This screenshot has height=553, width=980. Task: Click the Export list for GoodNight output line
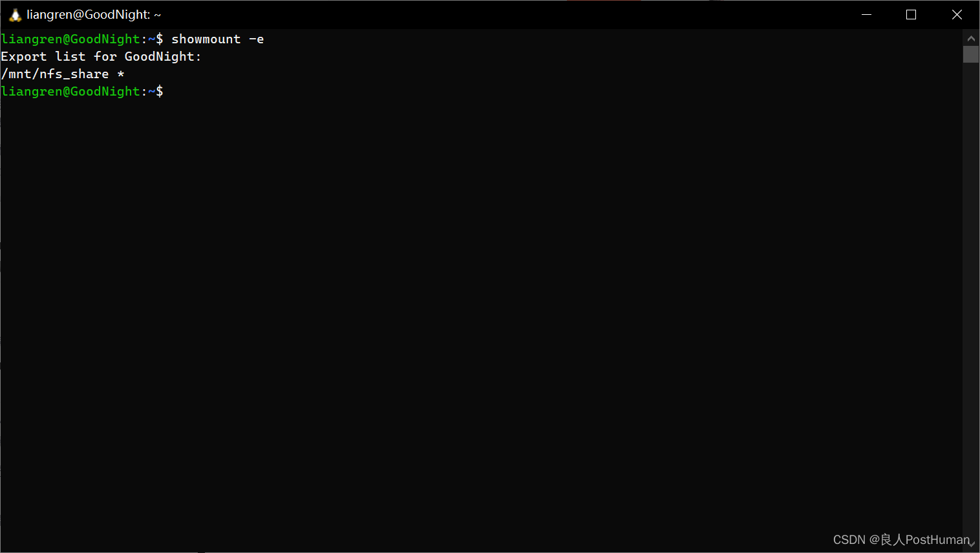100,56
